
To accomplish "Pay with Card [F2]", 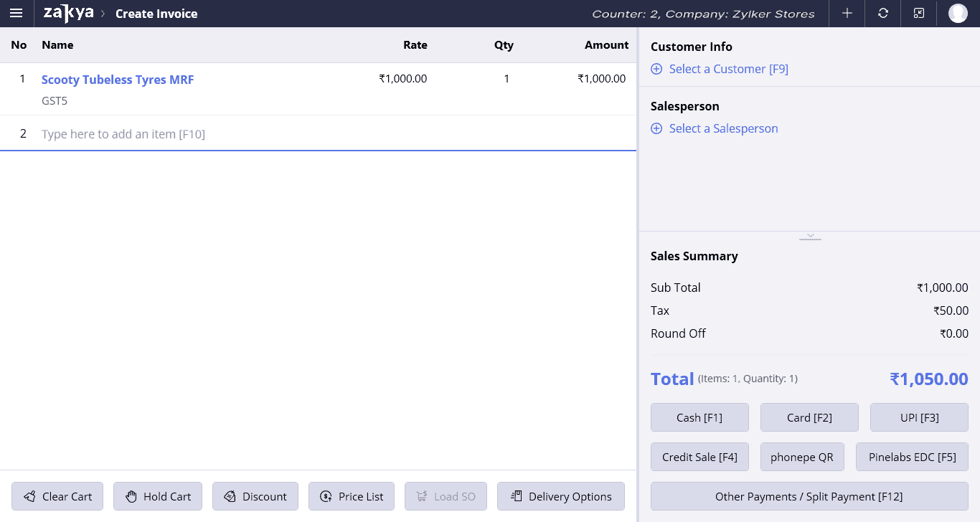I will pyautogui.click(x=809, y=417).
